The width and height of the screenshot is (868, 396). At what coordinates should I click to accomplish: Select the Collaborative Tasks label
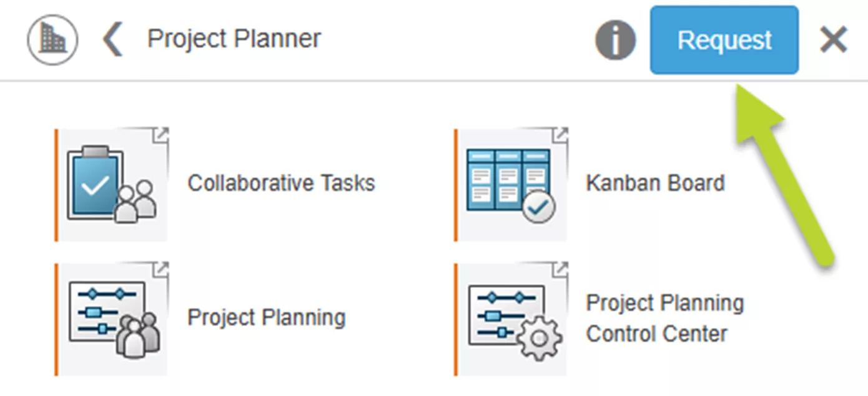[x=281, y=183]
